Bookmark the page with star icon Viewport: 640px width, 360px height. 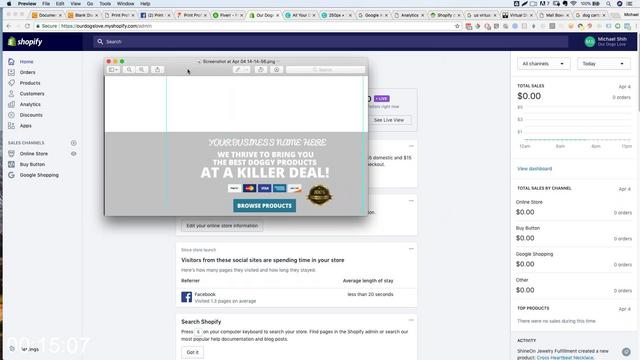[457, 26]
